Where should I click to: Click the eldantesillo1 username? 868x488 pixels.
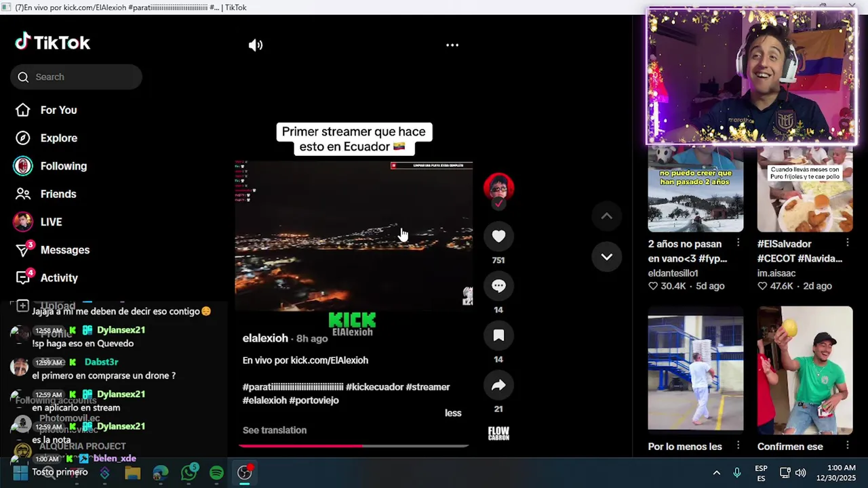[673, 273]
